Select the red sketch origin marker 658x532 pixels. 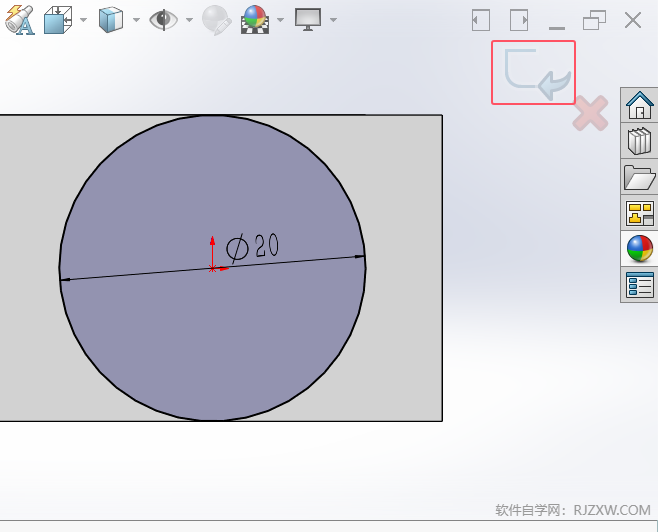pyautogui.click(x=213, y=269)
